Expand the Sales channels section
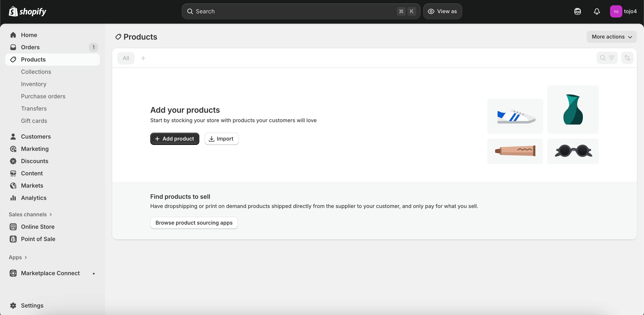Viewport: 644px width, 315px height. click(x=30, y=214)
